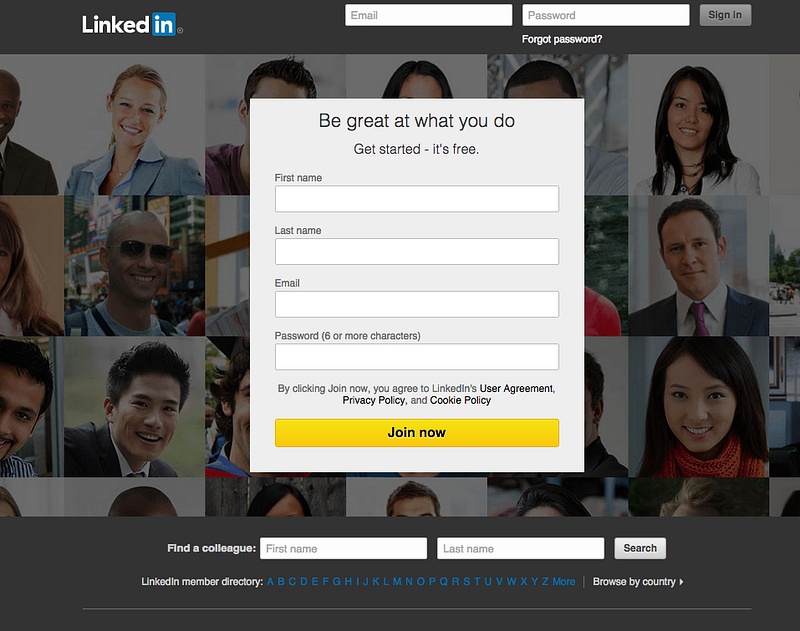The image size is (800, 631).
Task: Open the More link in member directory
Action: tap(563, 582)
